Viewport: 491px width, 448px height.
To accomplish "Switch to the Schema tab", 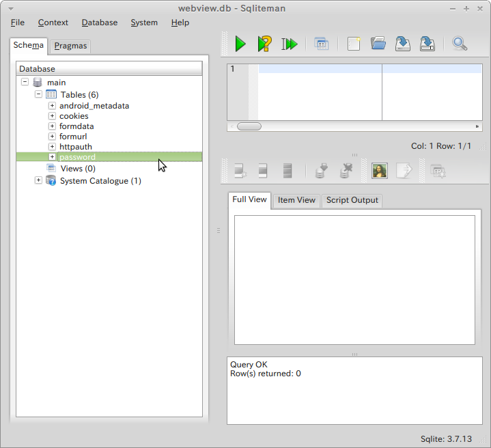I will tap(28, 46).
